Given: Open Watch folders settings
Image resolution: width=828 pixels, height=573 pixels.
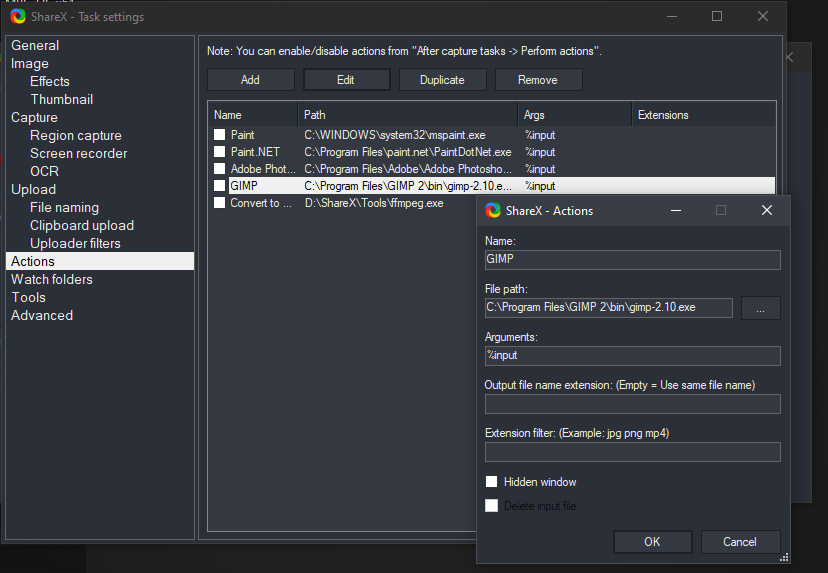Looking at the screenshot, I should click(x=52, y=279).
